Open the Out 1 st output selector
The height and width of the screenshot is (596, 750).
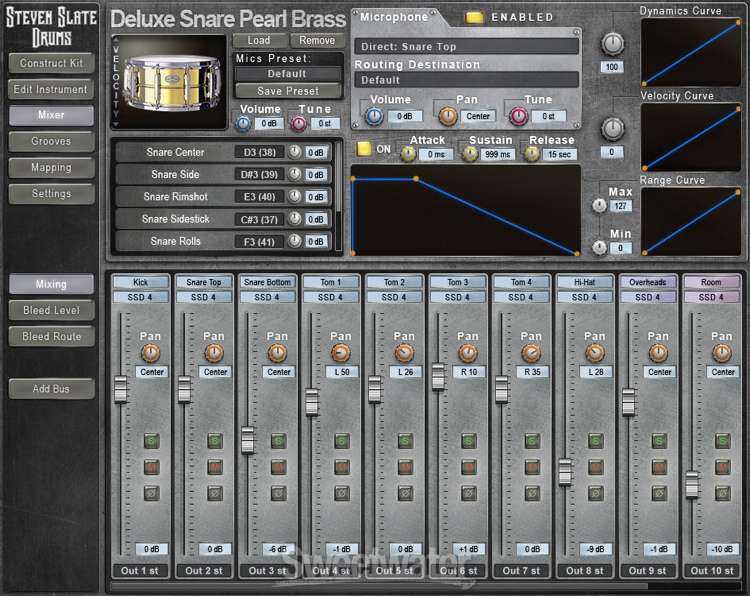point(139,571)
